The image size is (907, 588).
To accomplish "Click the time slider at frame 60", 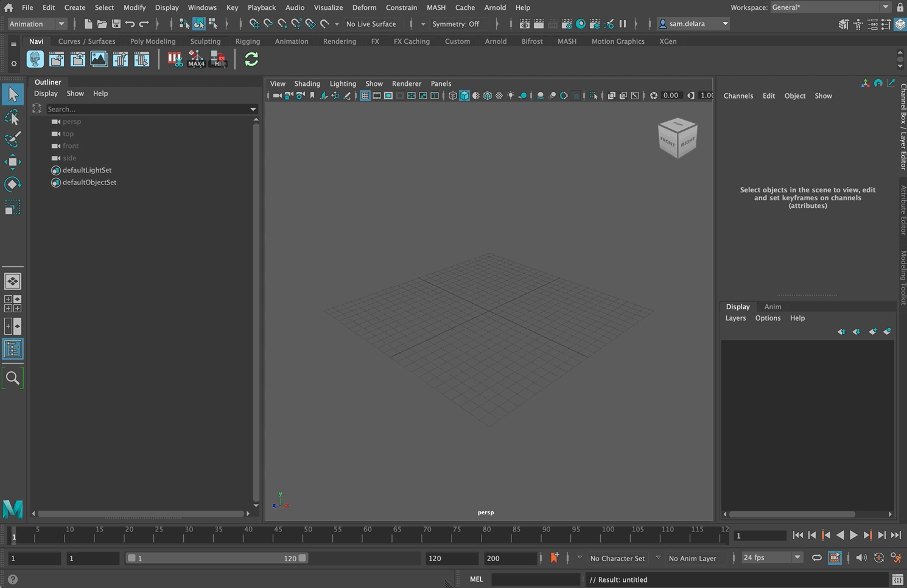I will point(367,534).
